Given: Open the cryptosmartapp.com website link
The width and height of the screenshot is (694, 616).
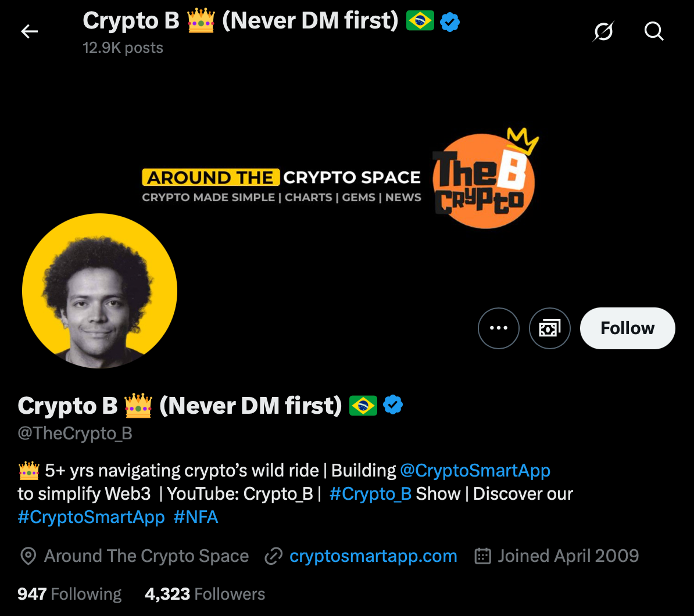Looking at the screenshot, I should [373, 556].
